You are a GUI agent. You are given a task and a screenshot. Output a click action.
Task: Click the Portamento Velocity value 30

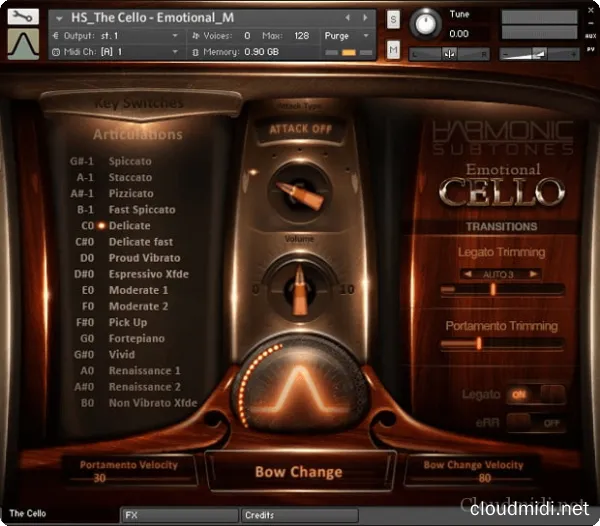click(x=99, y=478)
